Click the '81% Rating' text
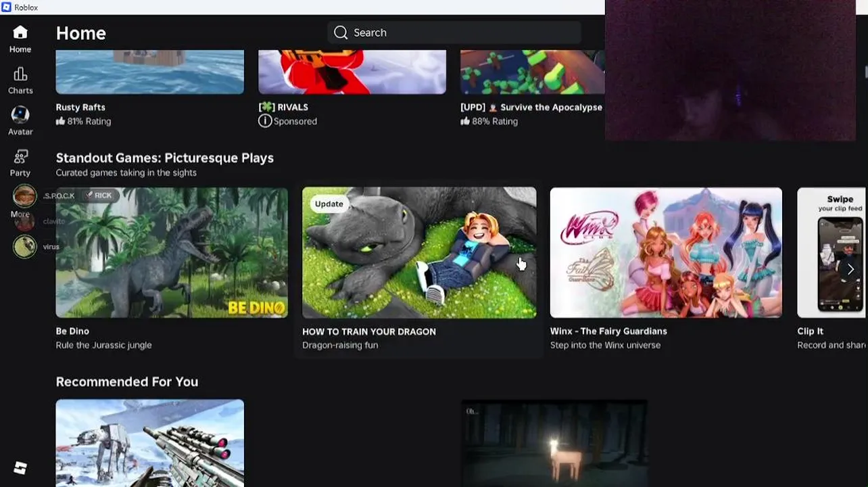Viewport: 868px width, 487px height. click(x=89, y=121)
